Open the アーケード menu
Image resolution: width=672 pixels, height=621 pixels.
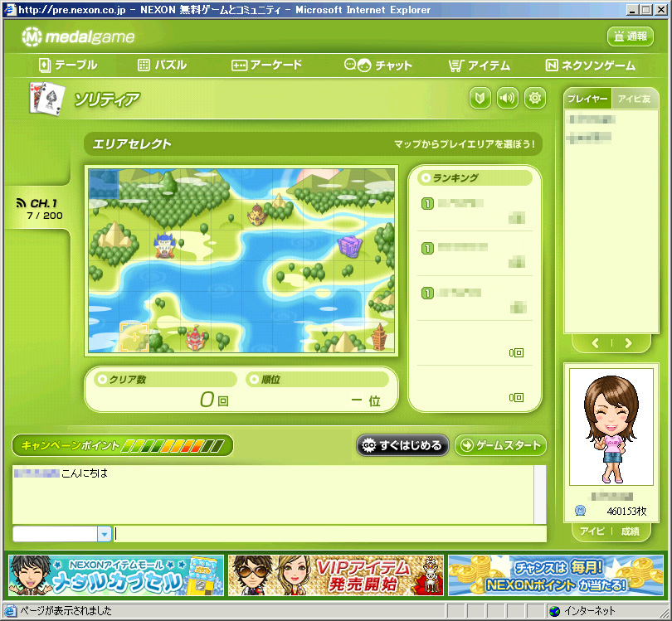coord(266,65)
